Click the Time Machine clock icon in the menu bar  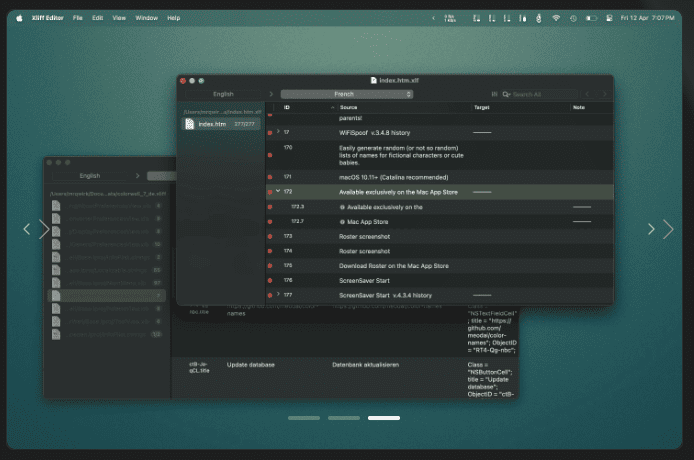pyautogui.click(x=573, y=18)
